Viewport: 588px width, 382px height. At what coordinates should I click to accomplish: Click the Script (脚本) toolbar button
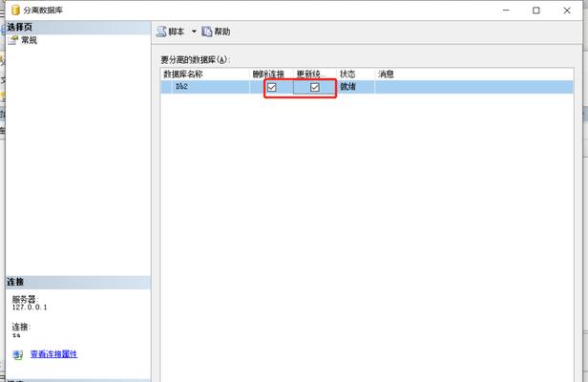(x=171, y=32)
